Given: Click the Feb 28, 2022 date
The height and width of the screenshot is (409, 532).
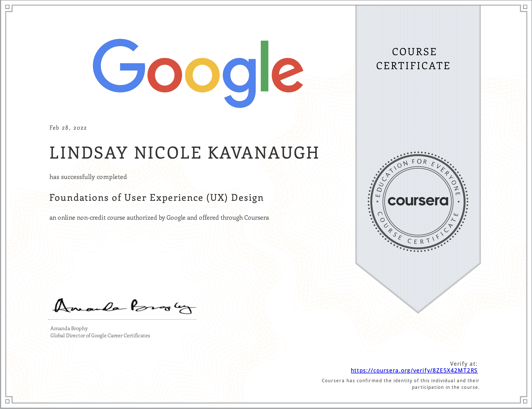Looking at the screenshot, I should (68, 128).
